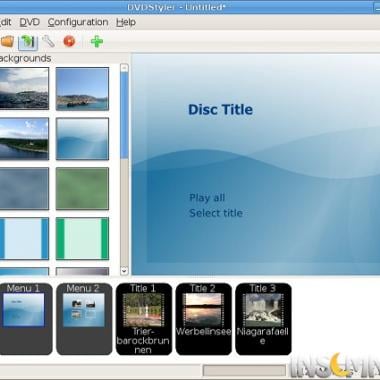Select Title 2 Werbellinsee clip

click(x=203, y=319)
